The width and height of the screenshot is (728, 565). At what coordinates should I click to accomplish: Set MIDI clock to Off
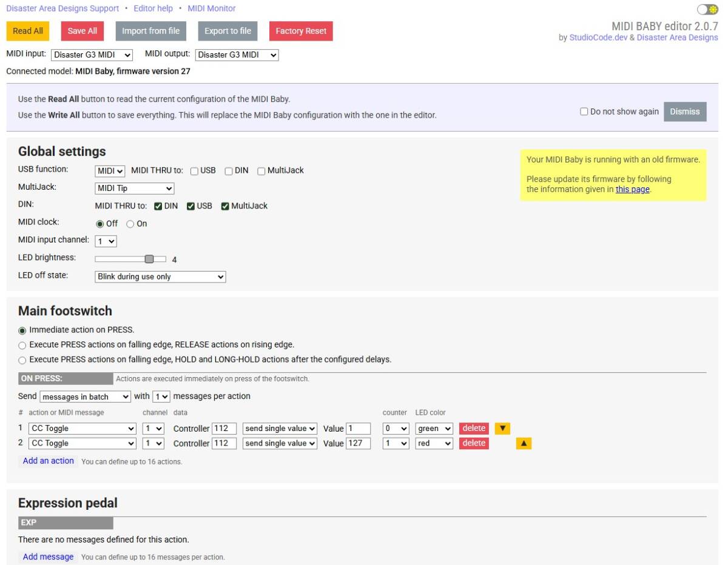coord(100,224)
